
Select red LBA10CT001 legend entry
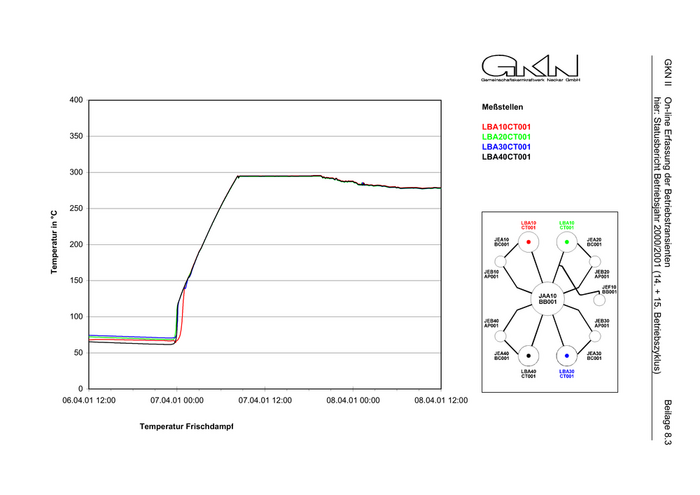(506, 127)
